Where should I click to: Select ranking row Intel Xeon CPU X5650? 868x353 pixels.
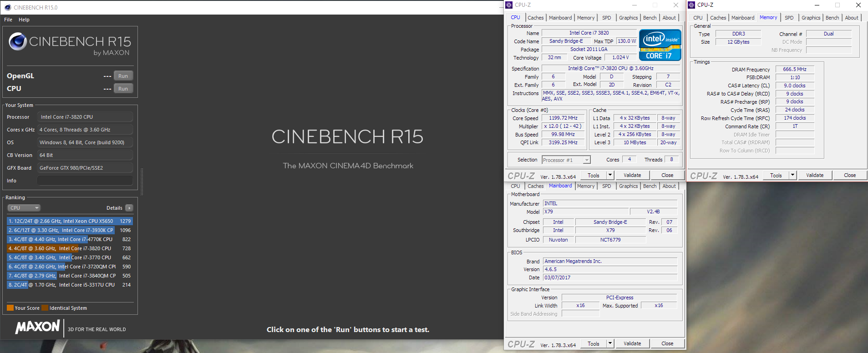tap(70, 221)
